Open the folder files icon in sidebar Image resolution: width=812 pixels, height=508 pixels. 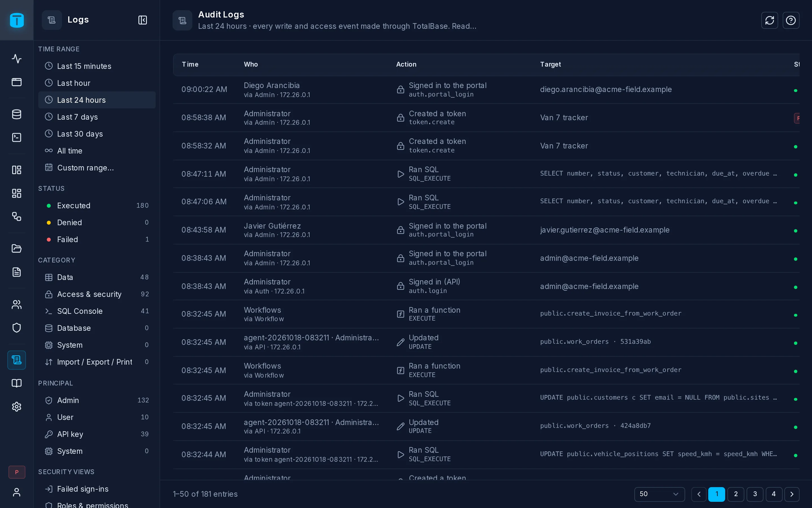[16, 249]
